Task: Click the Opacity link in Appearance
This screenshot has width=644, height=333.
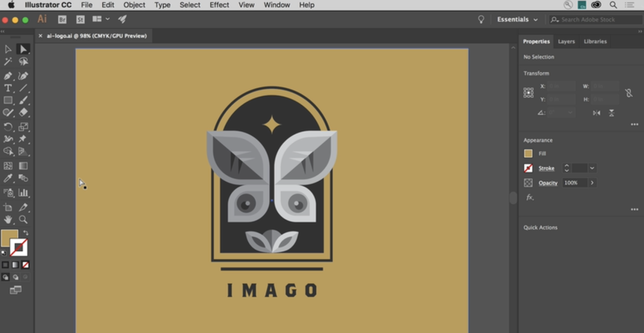Action: 548,183
